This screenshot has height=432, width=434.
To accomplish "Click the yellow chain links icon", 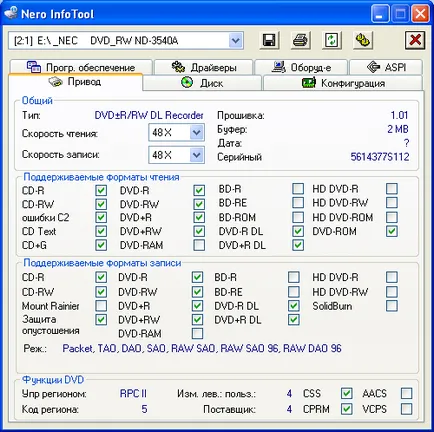I will coord(362,41).
